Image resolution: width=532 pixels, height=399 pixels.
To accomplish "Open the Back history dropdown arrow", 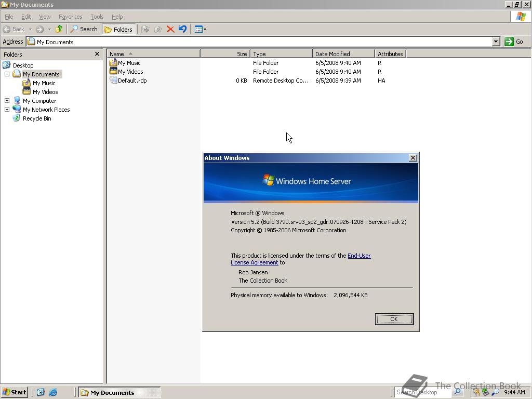I will (30, 29).
